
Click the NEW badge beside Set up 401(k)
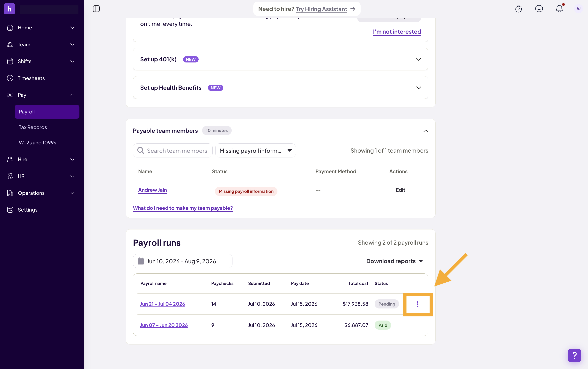click(x=190, y=59)
